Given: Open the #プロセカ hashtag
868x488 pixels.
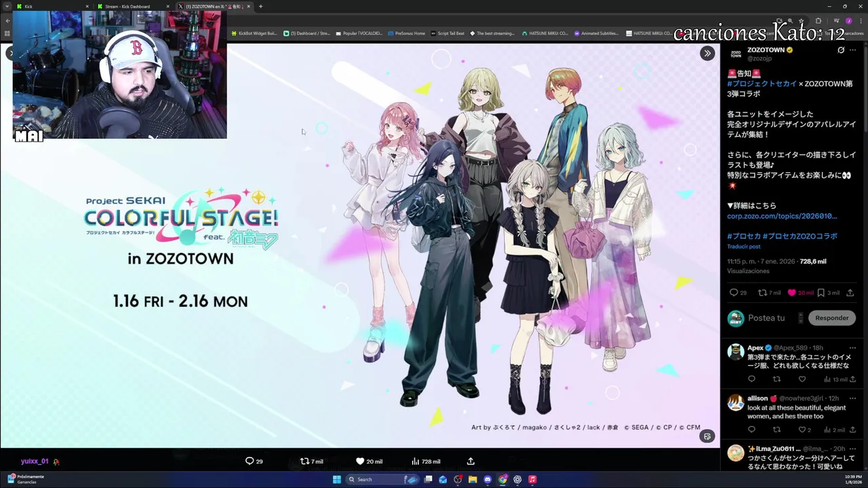Looking at the screenshot, I should (743, 236).
